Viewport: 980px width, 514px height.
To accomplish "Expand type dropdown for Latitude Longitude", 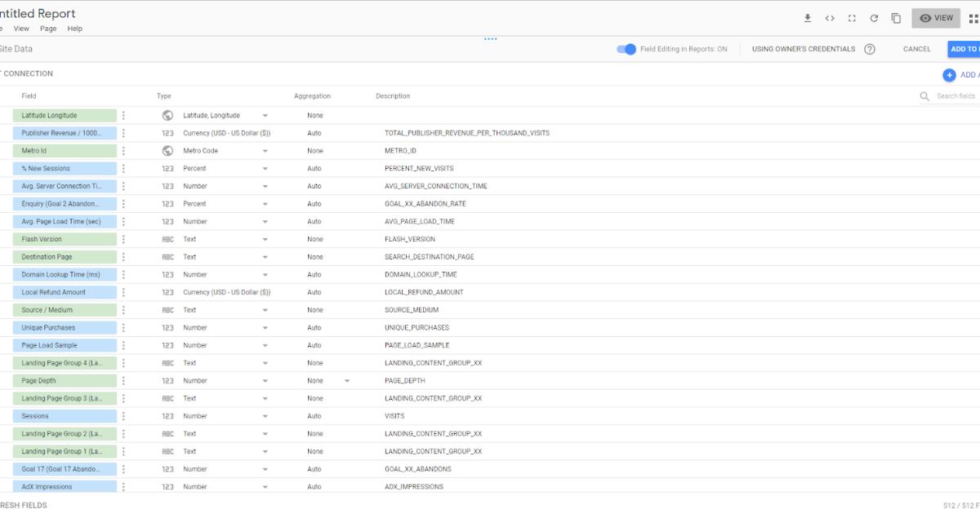I will [265, 116].
